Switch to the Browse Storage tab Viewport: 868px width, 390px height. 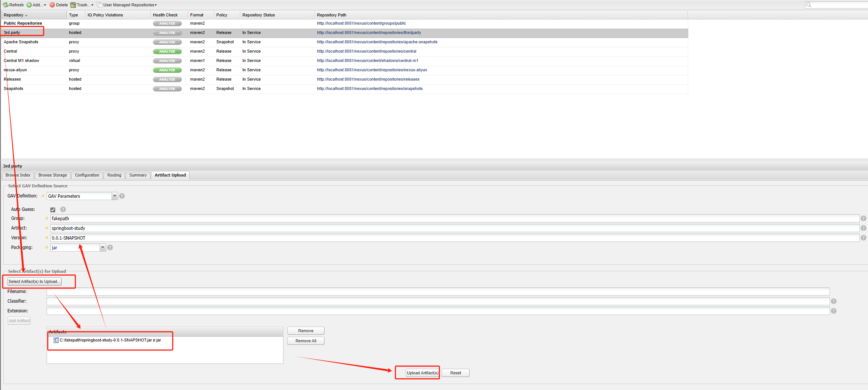pos(53,175)
